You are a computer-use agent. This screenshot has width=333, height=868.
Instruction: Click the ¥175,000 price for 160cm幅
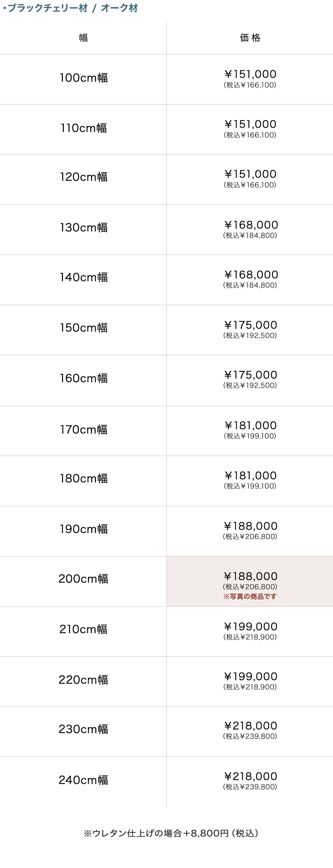pos(250,375)
